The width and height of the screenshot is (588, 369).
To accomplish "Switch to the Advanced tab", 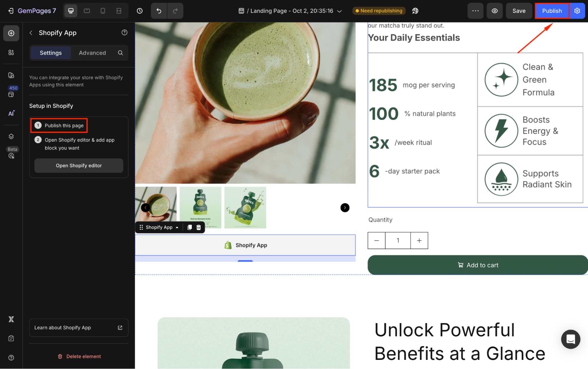I will click(x=92, y=53).
